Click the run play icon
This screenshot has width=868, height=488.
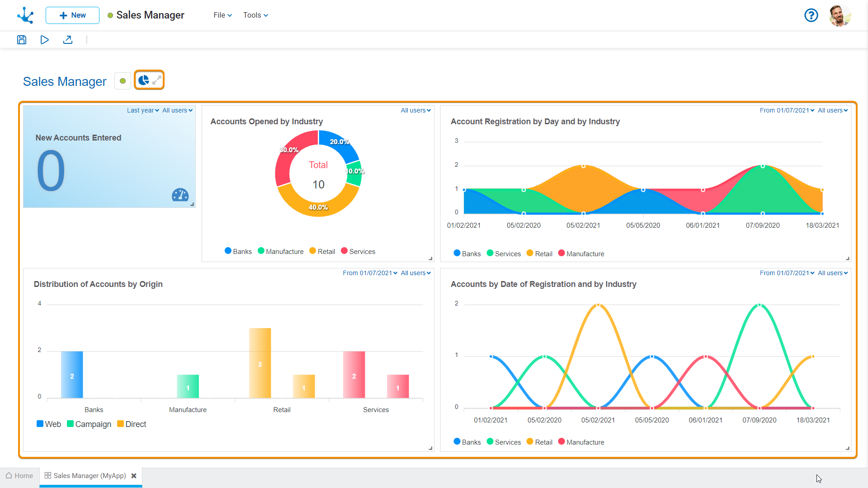[x=44, y=40]
